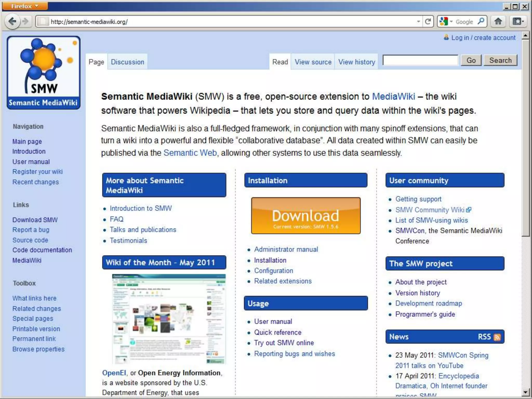Switch to the Discussion tab
The image size is (532, 399).
tap(127, 62)
